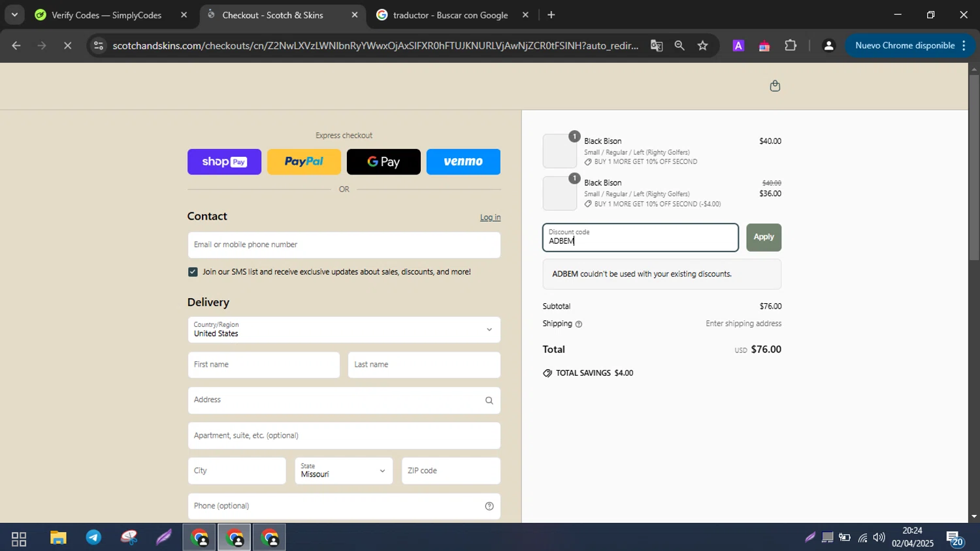
Task: Click first Black Bison product thumbnail
Action: (560, 151)
